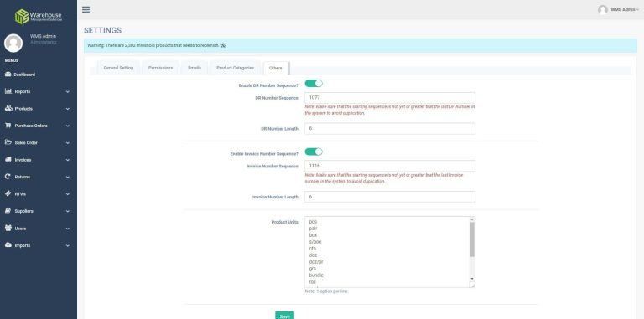Switch to Emails tab
Screen dimensions: 644x319
point(195,68)
